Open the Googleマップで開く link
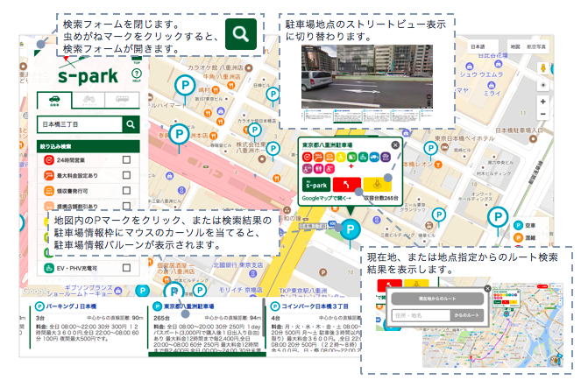The height and width of the screenshot is (387, 588). (x=327, y=198)
